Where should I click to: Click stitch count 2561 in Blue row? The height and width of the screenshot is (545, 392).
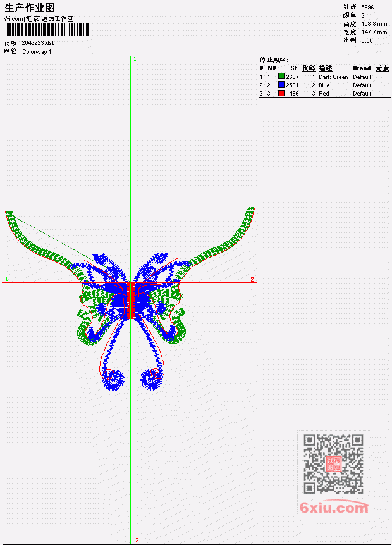tap(292, 85)
